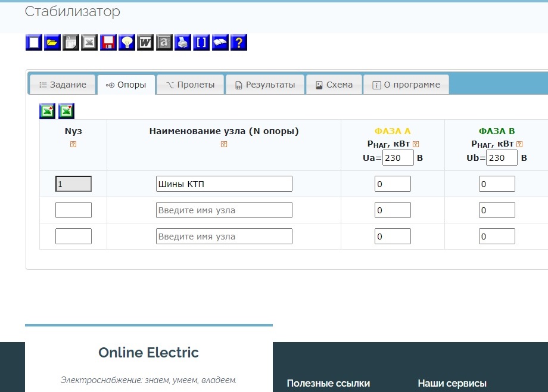The height and width of the screenshot is (392, 548).
Task: Open the book icon in the toolbar
Action: [220, 42]
